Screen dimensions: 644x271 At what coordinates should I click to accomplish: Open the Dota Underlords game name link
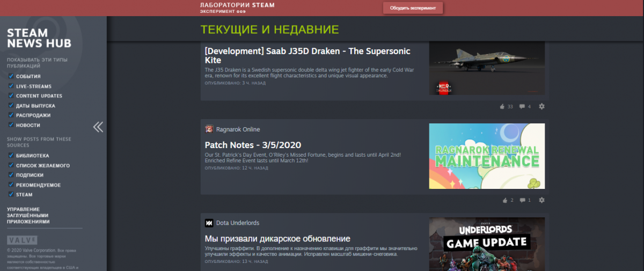(x=238, y=223)
